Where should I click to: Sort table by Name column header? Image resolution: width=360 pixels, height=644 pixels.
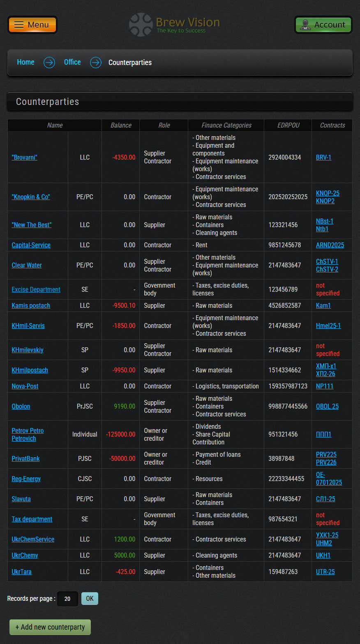click(55, 125)
